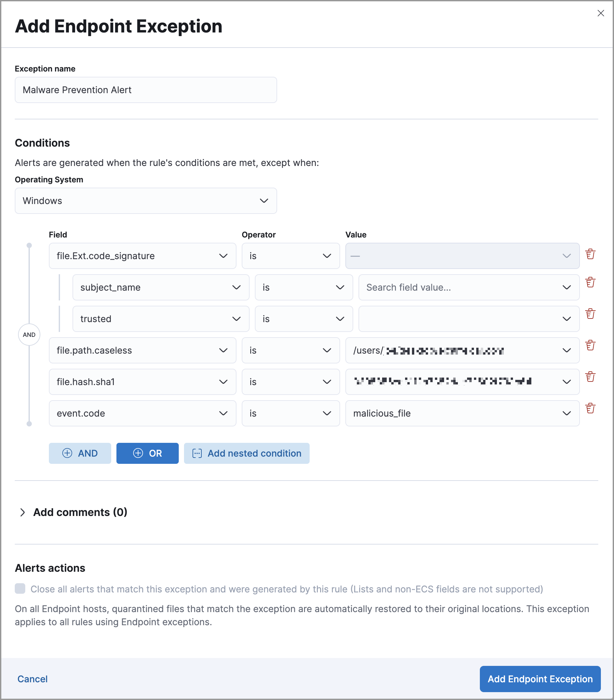
Task: Submit the Add Endpoint Exception form
Action: click(540, 679)
